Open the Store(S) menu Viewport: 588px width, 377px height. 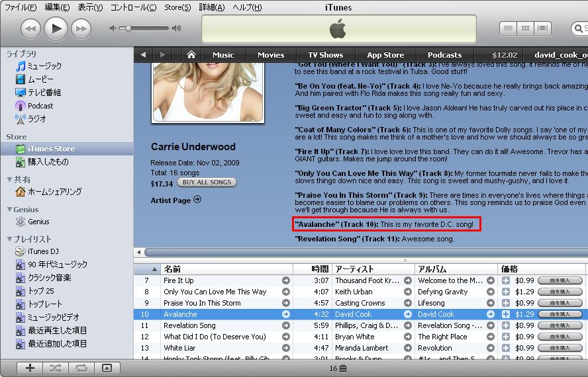pos(177,7)
